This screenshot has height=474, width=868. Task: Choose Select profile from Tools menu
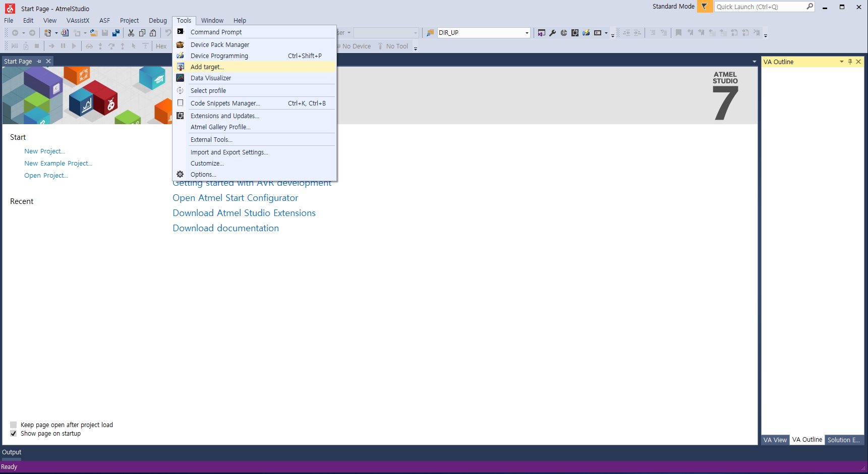255,90
